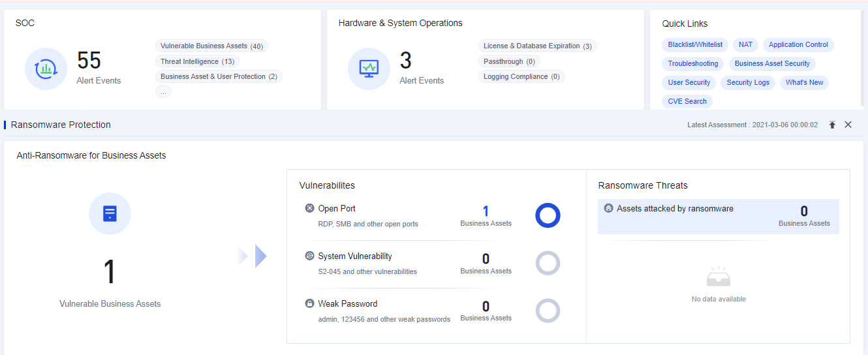This screenshot has height=355, width=868.
Task: Click the Quick Links panel scrollbar
Action: (x=863, y=59)
